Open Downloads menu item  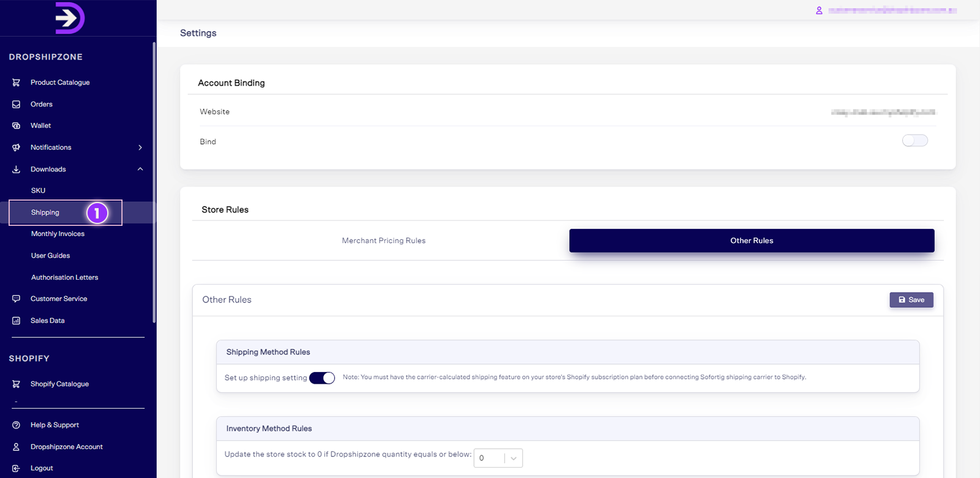(x=48, y=170)
